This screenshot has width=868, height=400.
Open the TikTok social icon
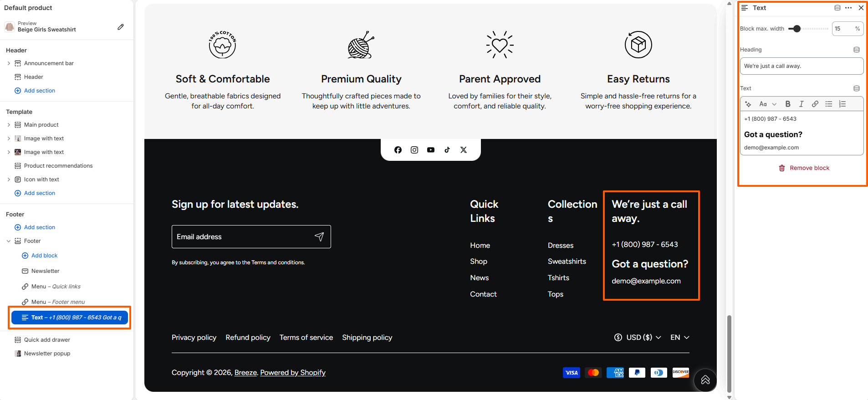pyautogui.click(x=447, y=150)
